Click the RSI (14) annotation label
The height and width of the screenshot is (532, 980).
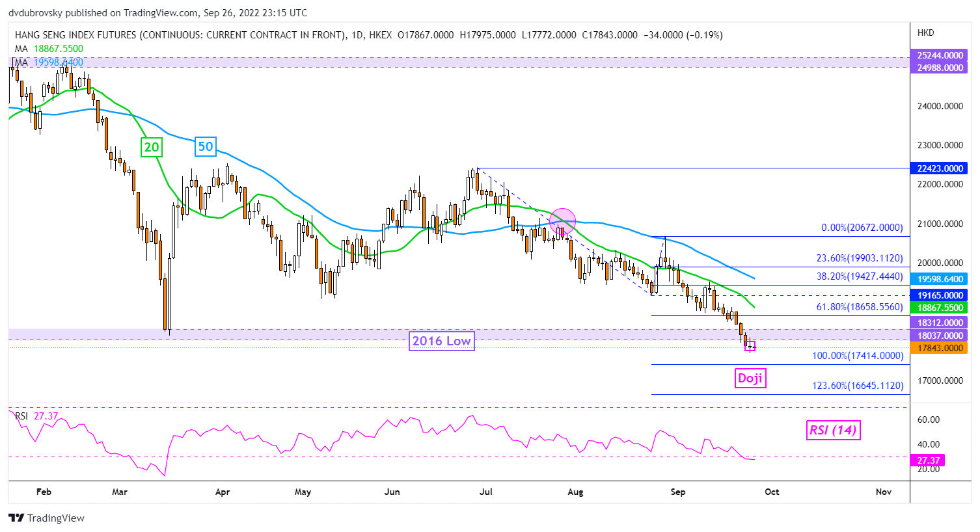pyautogui.click(x=834, y=430)
